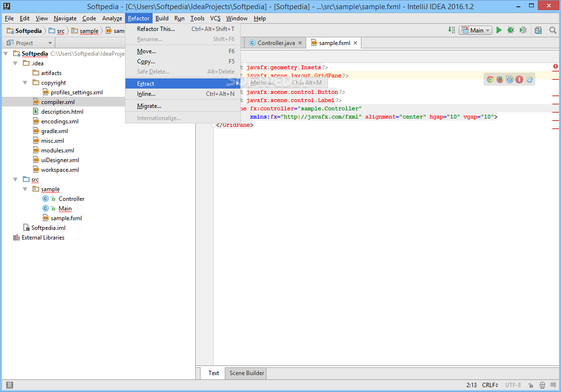Screen dimensions: 561x392
Task: Open the Main run configuration dropdown
Action: point(475,30)
